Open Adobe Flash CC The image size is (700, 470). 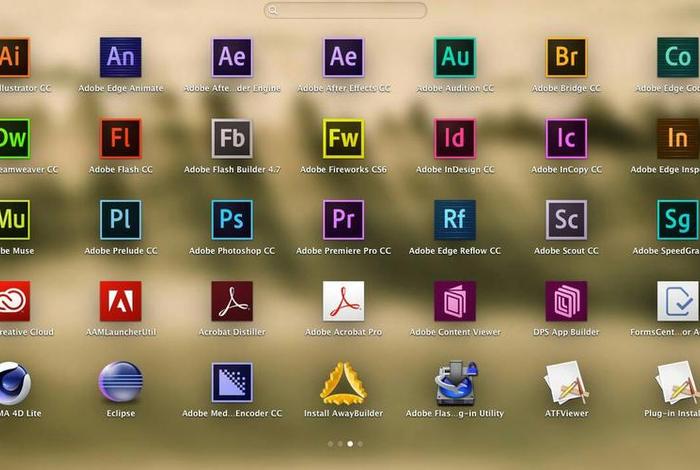121,138
